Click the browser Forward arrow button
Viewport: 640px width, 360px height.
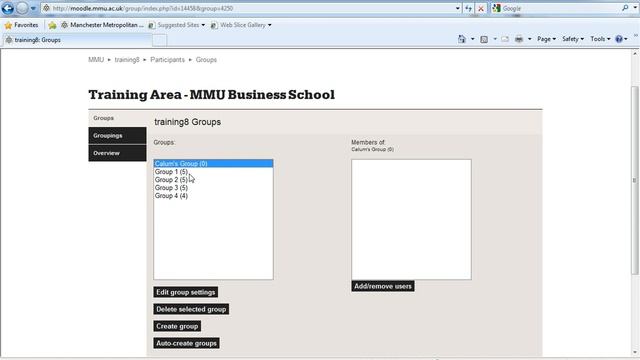pyautogui.click(x=22, y=8)
